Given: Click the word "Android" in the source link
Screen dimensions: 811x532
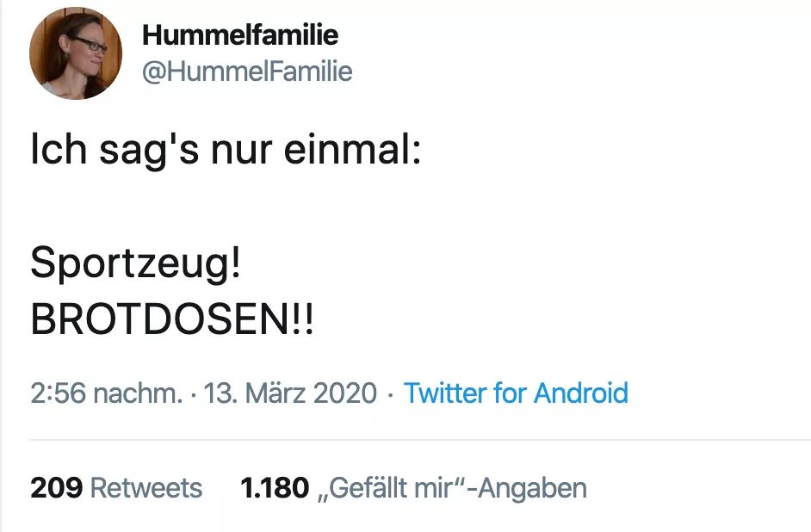Looking at the screenshot, I should click(x=581, y=393).
